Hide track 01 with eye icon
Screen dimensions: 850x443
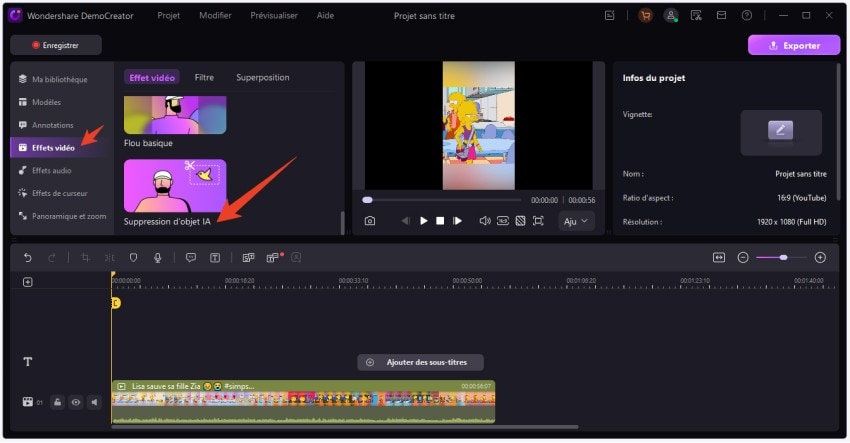(76, 402)
